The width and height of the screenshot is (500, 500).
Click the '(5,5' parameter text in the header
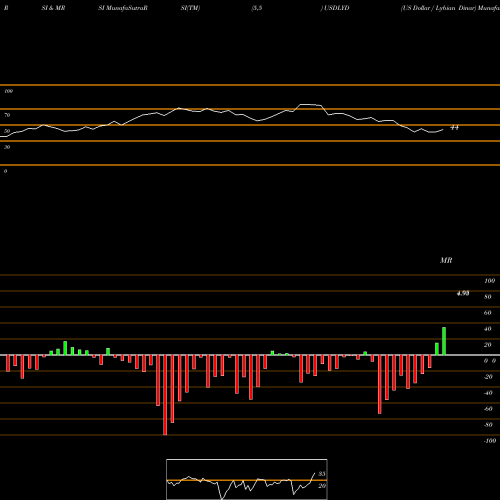[257, 8]
